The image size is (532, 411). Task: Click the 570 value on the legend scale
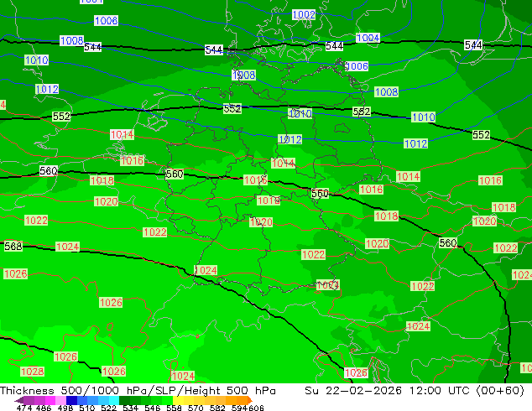pyautogui.click(x=196, y=408)
